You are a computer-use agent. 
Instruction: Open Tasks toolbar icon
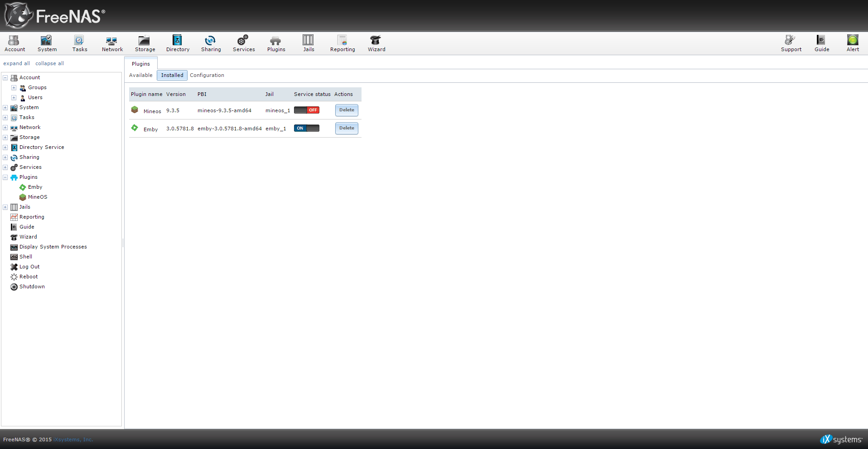click(80, 43)
